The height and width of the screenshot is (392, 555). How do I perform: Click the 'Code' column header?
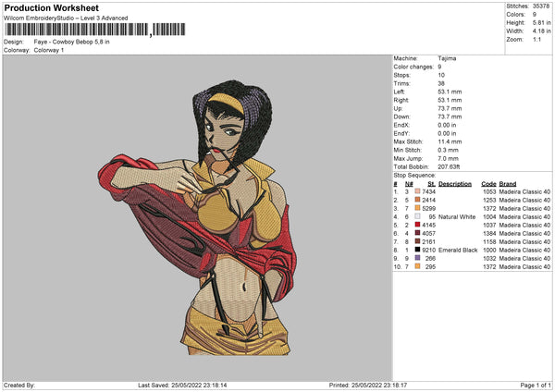[x=488, y=184]
